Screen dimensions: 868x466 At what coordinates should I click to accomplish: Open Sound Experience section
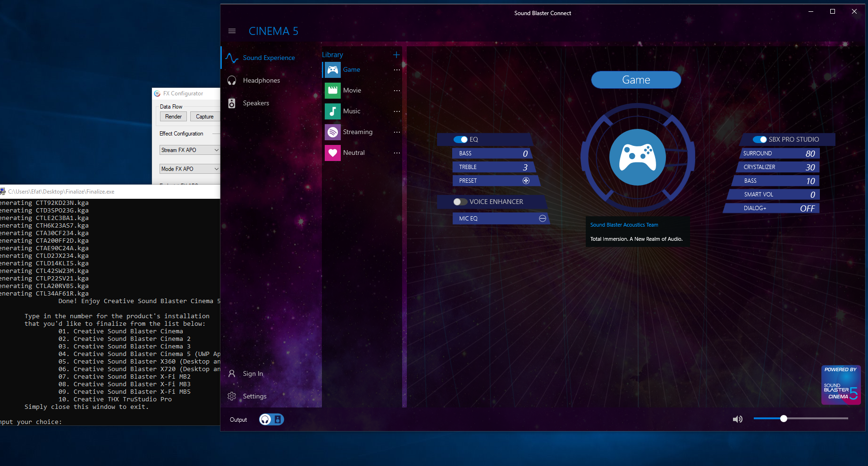[x=269, y=58]
